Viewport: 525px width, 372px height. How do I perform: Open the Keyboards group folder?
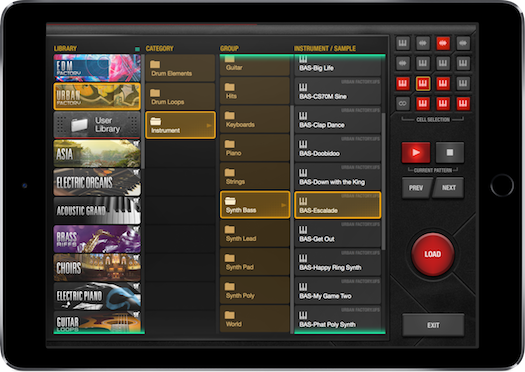(x=255, y=119)
